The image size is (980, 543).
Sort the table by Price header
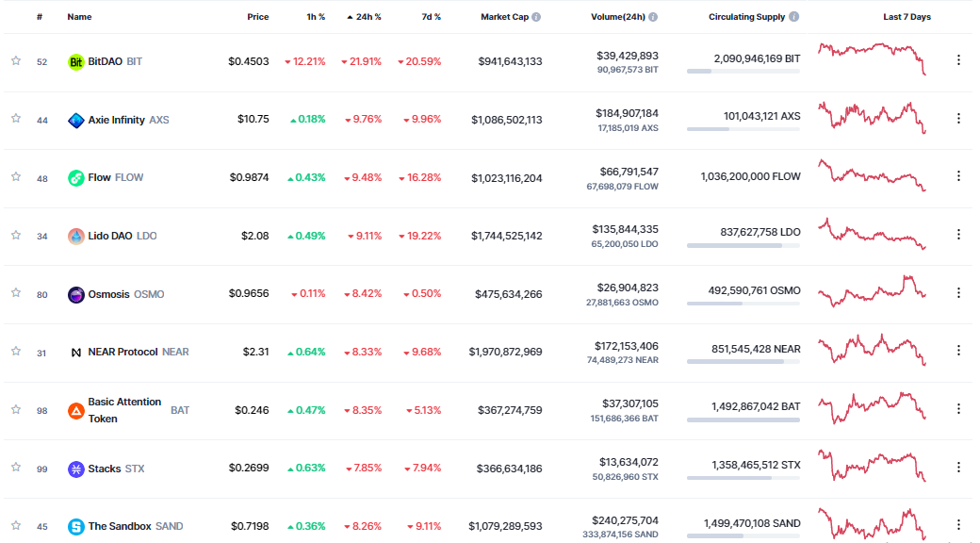[x=257, y=17]
